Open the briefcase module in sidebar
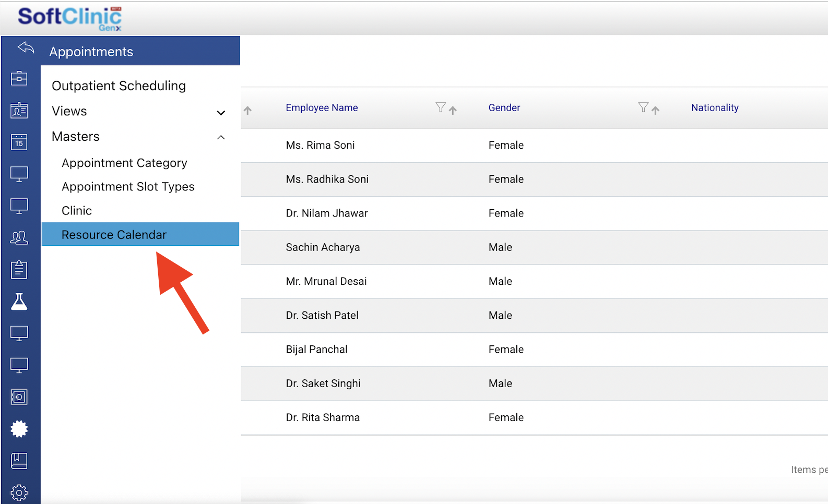Viewport: 828px width, 504px height. 19,78
